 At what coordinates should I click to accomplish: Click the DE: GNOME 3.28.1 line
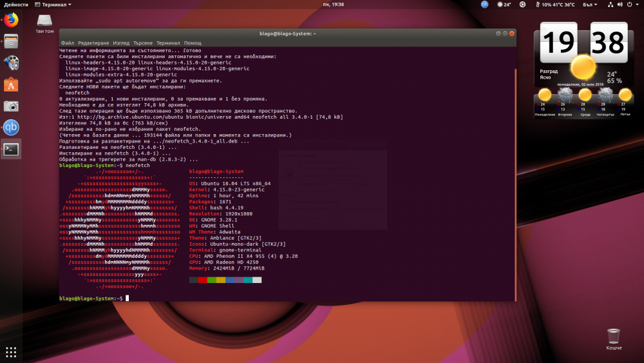213,219
